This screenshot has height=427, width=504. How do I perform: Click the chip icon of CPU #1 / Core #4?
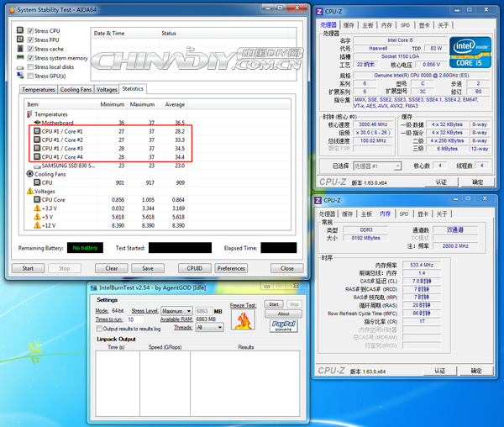coord(37,157)
